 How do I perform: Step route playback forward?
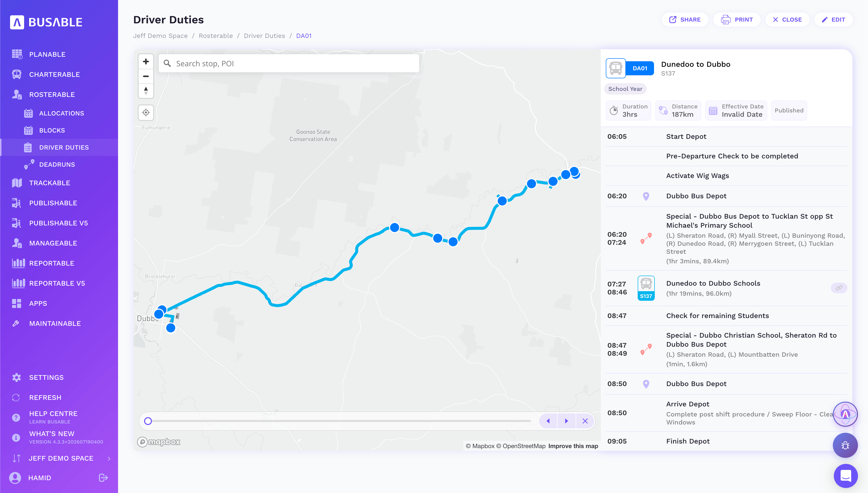566,421
